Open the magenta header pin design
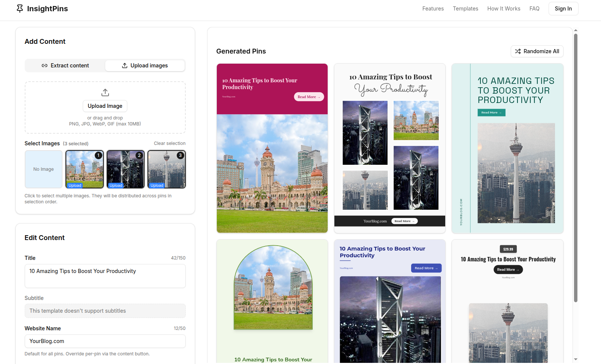Viewport: 601px width, 364px height. (272, 148)
